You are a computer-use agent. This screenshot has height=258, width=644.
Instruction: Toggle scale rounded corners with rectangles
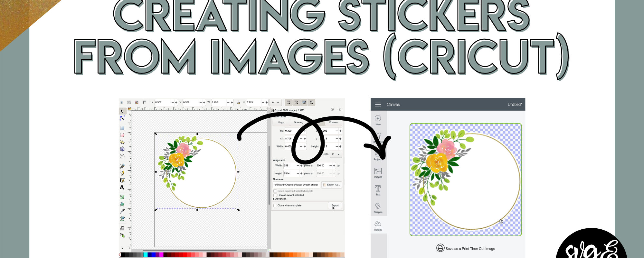[x=296, y=102]
